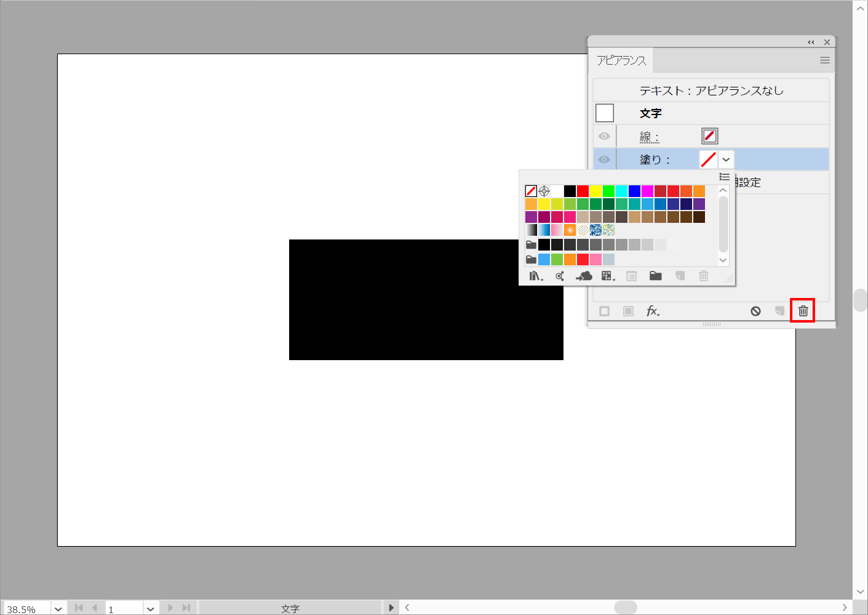Switch swatches popup to list view
Viewport: 868px width, 615px height.
(724, 177)
